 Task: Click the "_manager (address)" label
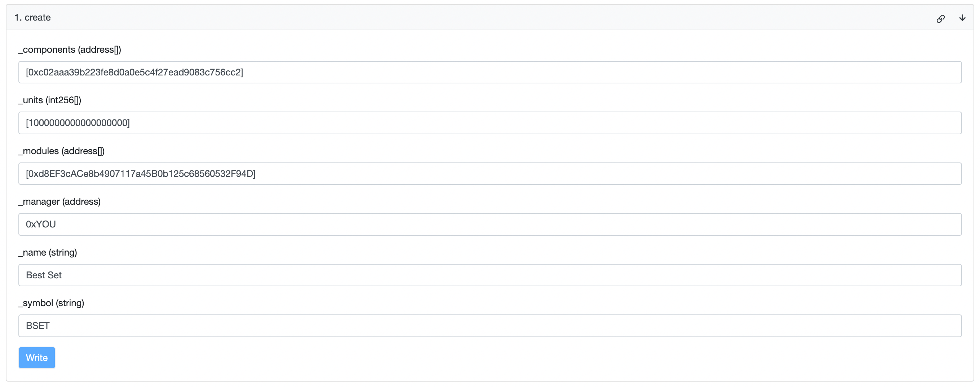59,202
